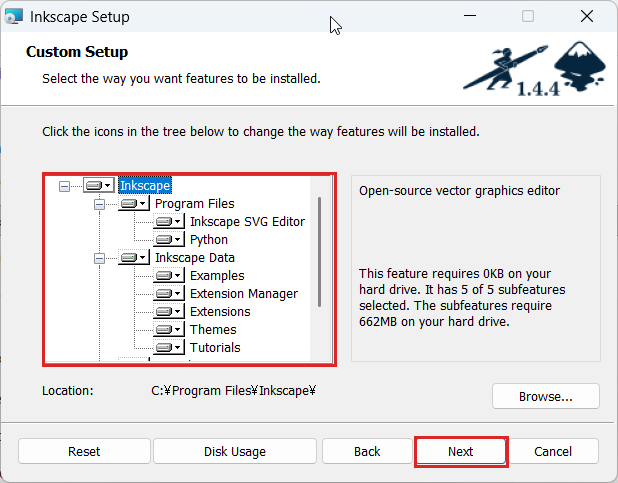Click the Inkscape Setup title bar icon
This screenshot has width=618, height=483.
click(x=13, y=17)
